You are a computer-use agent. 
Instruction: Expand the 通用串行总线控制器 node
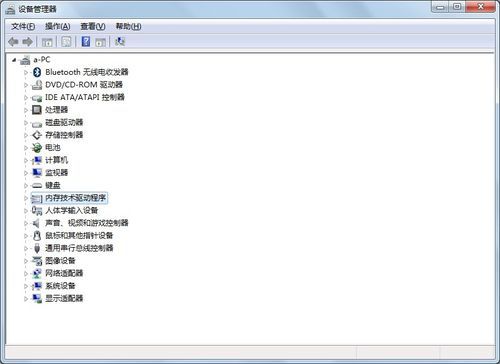26,248
